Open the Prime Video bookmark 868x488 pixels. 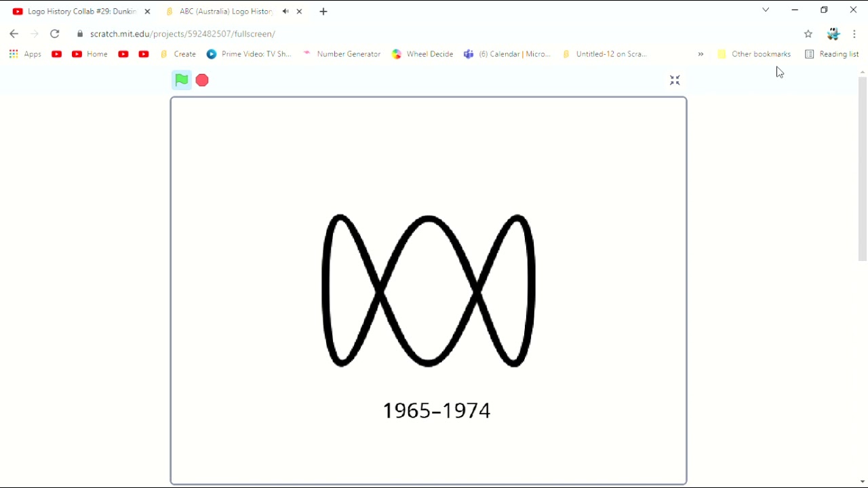(x=249, y=54)
